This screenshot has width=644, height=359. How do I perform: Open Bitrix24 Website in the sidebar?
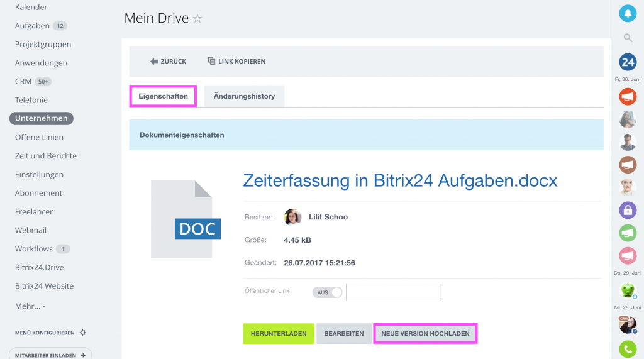(x=45, y=286)
